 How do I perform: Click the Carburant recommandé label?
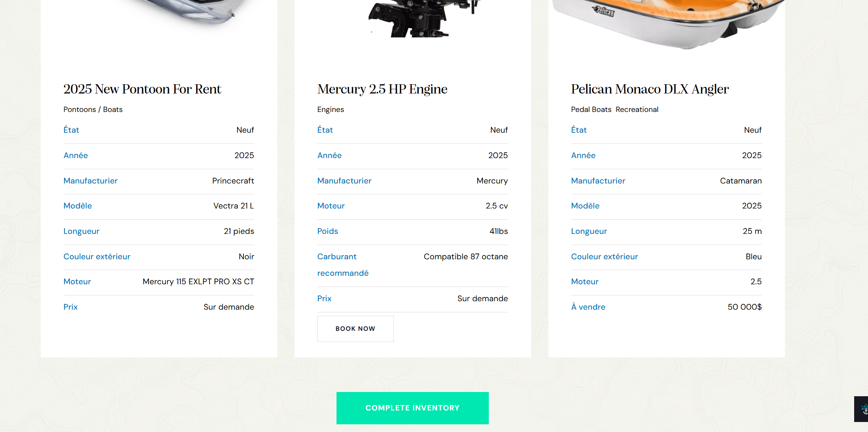point(343,265)
